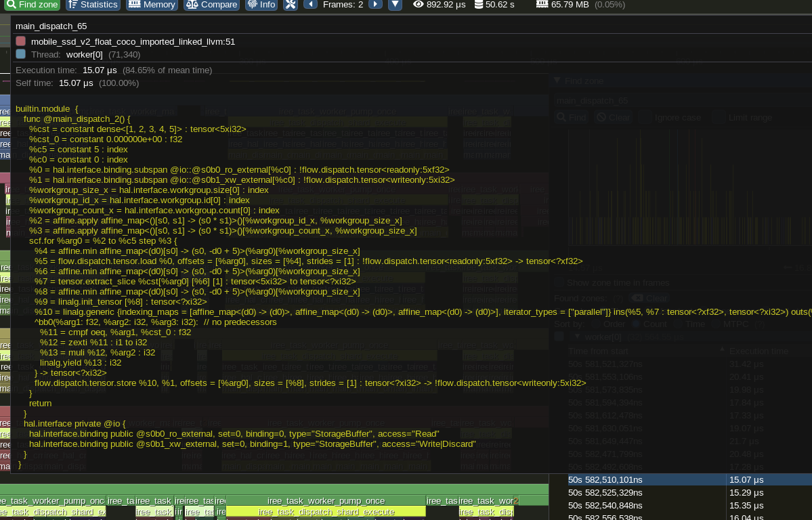Sort found zones by Time
The height and width of the screenshot is (520, 812).
[x=677, y=324]
